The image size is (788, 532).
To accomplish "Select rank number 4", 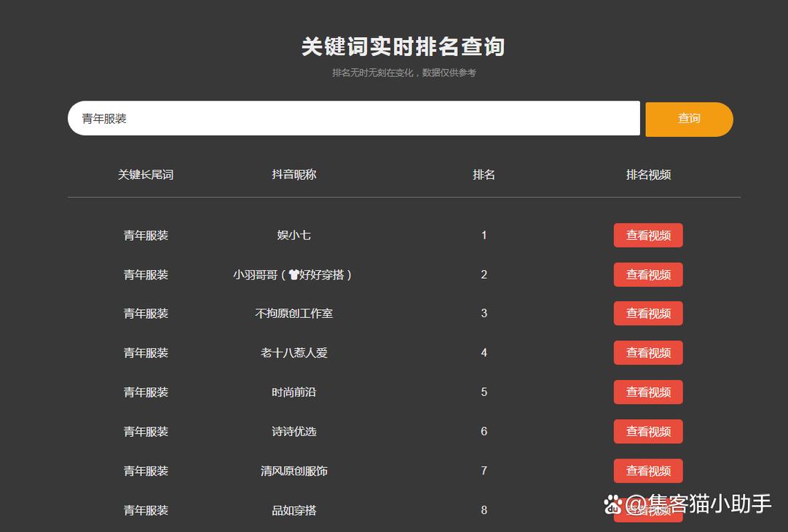I will [484, 353].
